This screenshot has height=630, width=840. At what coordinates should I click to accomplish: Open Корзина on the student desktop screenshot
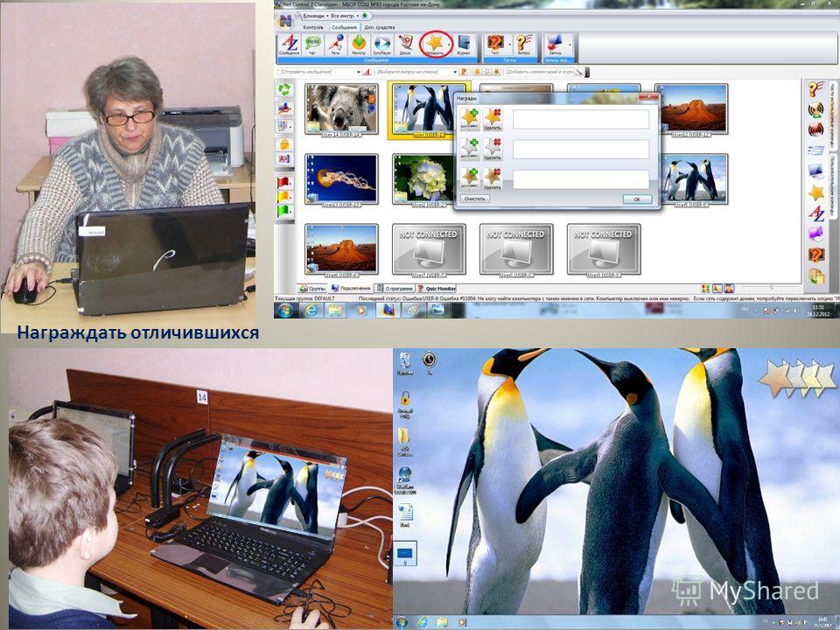coord(405,362)
